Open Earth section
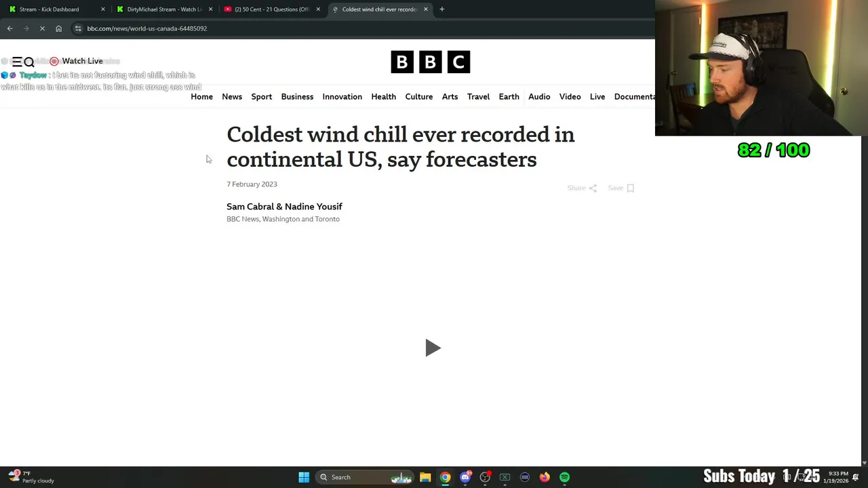 [509, 97]
